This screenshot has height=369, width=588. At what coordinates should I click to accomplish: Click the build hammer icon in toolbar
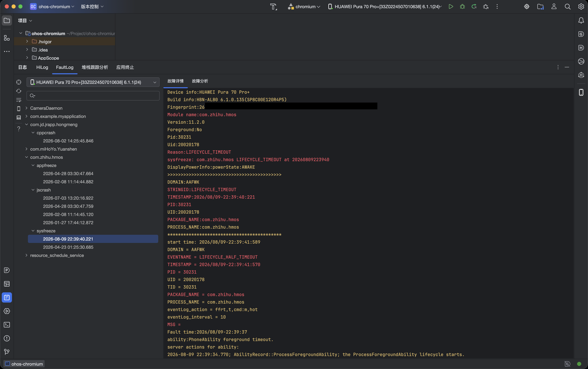pos(274,7)
